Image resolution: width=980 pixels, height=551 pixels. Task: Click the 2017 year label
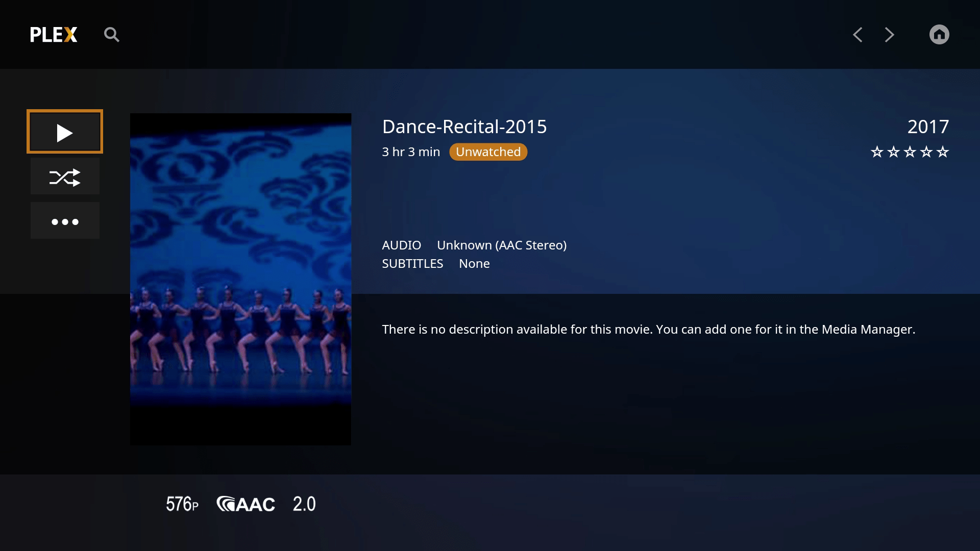coord(927,127)
